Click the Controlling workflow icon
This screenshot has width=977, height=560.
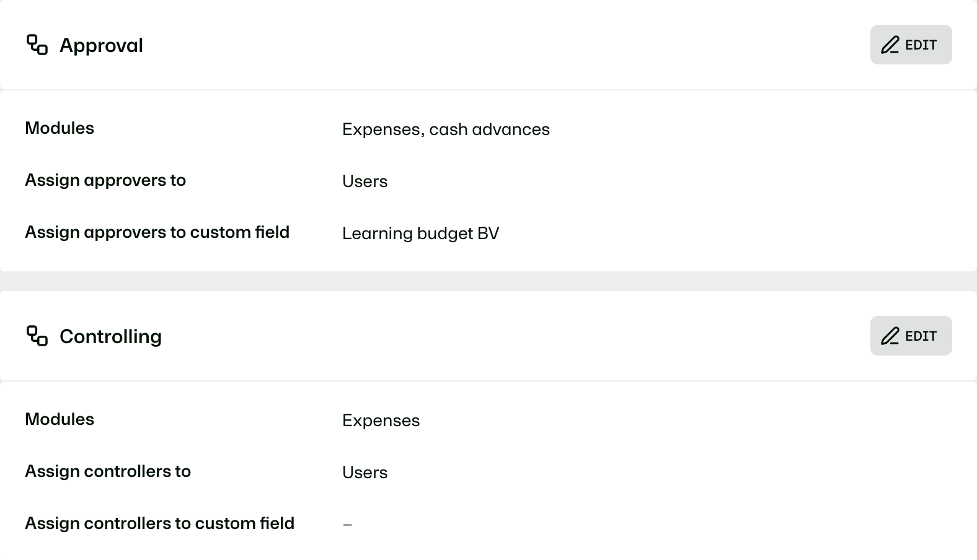37,336
